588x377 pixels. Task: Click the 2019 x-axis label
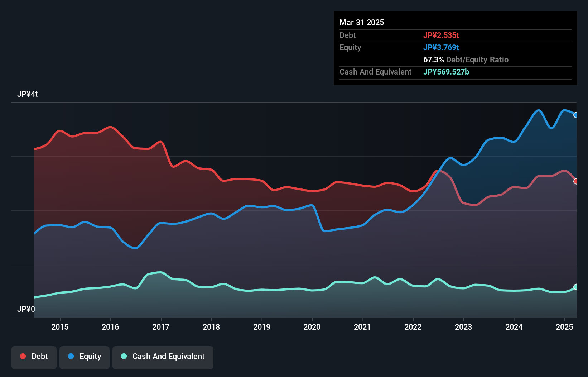[x=262, y=327]
